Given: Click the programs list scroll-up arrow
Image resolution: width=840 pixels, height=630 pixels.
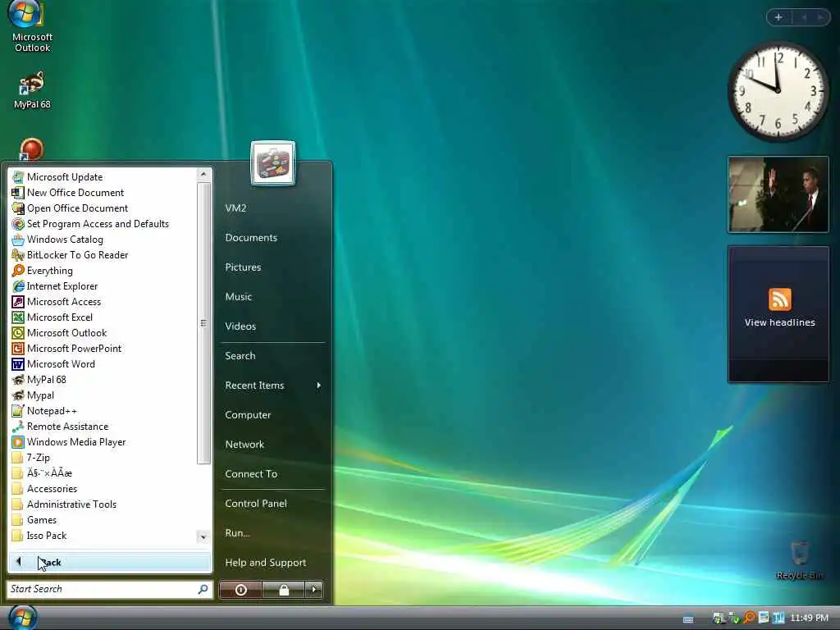Looking at the screenshot, I should [203, 174].
